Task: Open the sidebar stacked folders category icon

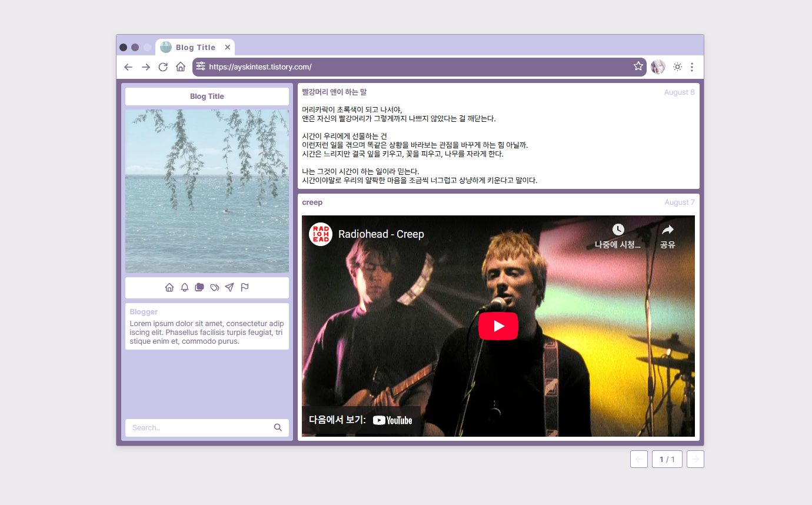Action: (199, 287)
